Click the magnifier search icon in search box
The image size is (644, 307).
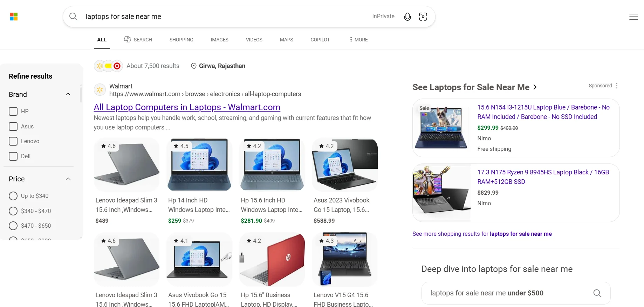73,16
